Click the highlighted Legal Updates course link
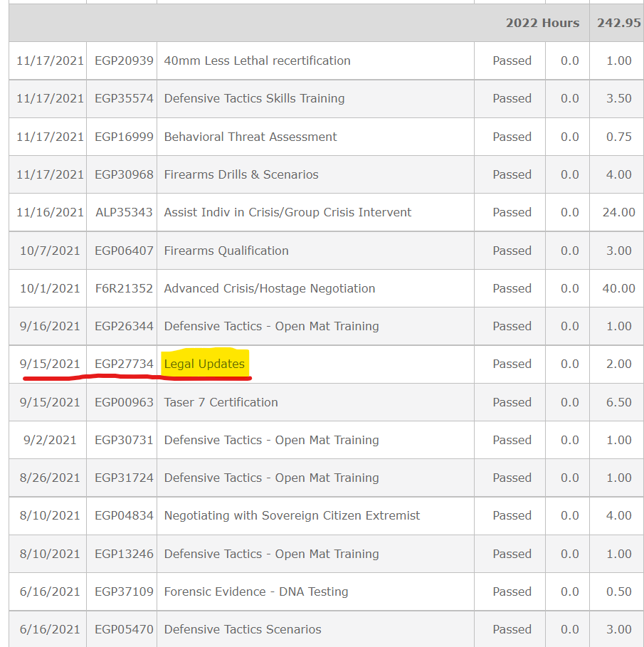This screenshot has width=644, height=647. (205, 364)
